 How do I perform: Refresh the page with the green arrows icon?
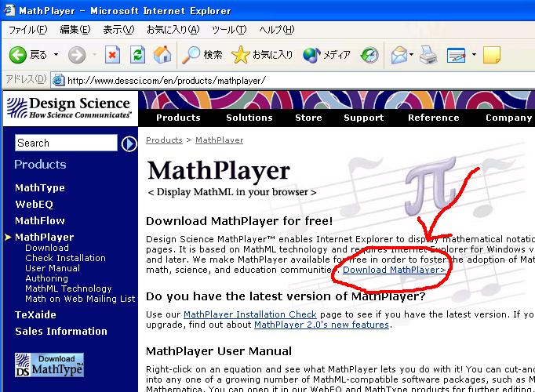138,55
